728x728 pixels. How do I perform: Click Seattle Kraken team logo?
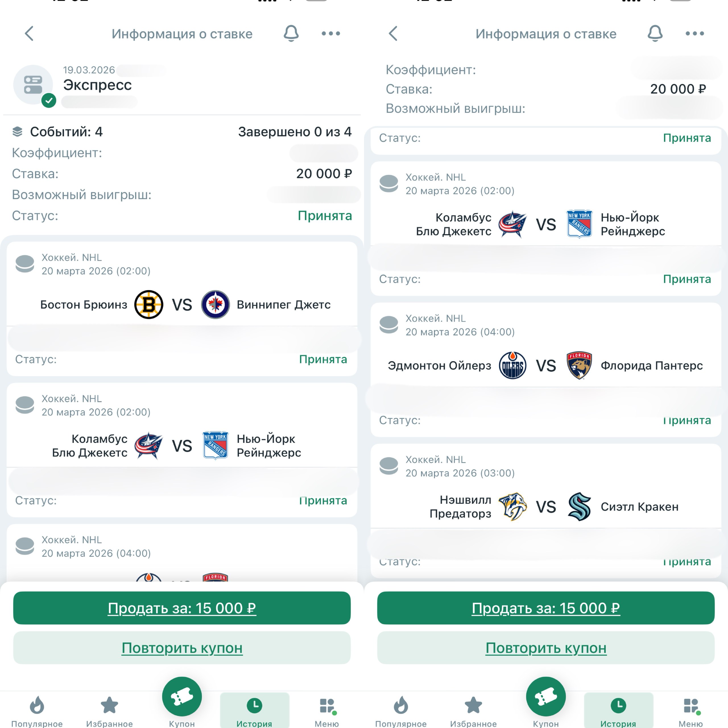(579, 506)
